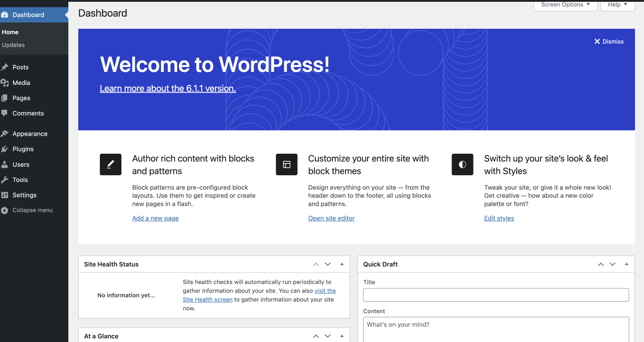Screen dimensions: 644x342
Task: Go to Appearance in the sidebar menu
Action: click(x=30, y=134)
